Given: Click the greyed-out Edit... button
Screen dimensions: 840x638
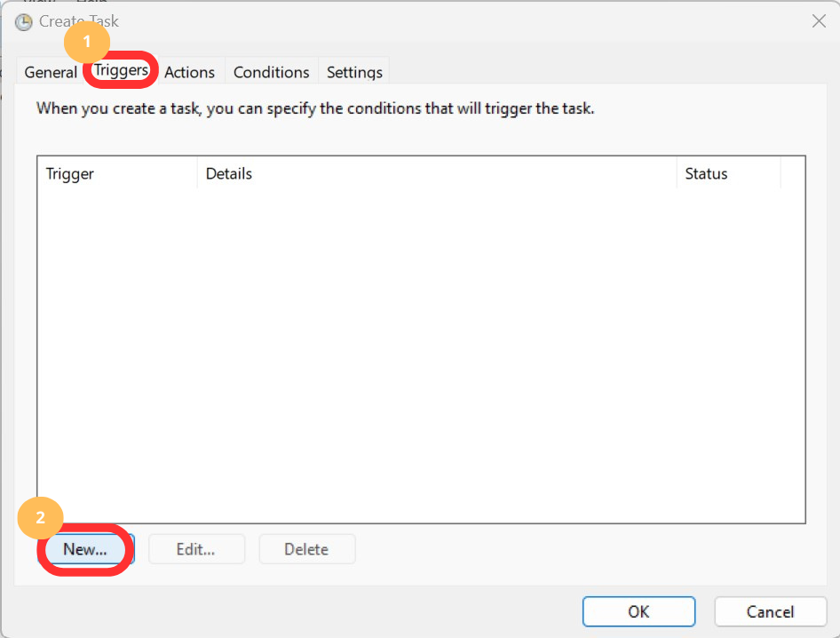Looking at the screenshot, I should tap(195, 549).
